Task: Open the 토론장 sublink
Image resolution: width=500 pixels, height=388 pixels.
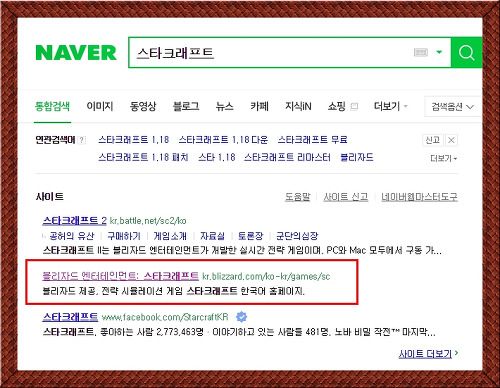Action: coord(250,236)
